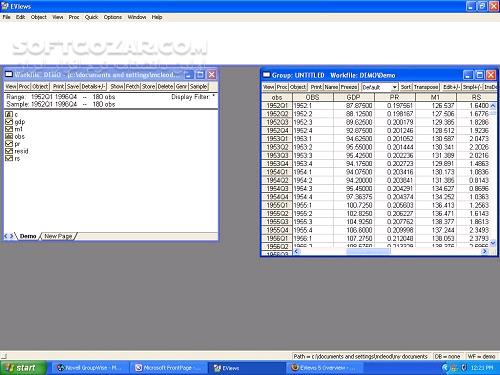Switch to the New Page tab
Screen dimensions: 500x375
58,236
